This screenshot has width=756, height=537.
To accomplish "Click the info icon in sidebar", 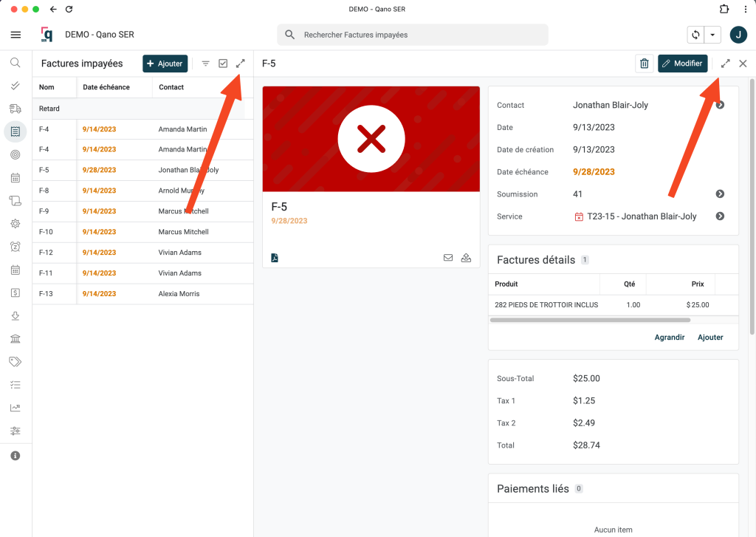I will [15, 456].
